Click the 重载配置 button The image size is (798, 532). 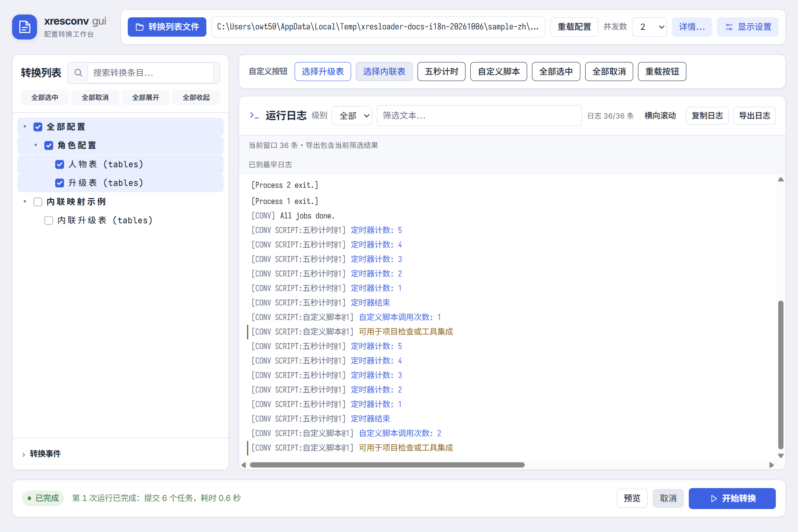click(574, 27)
